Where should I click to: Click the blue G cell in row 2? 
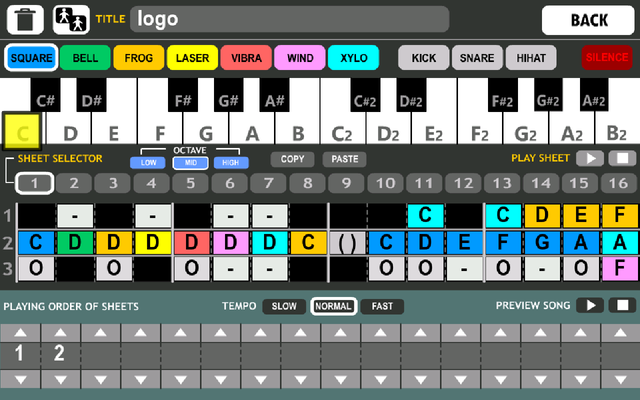542,243
